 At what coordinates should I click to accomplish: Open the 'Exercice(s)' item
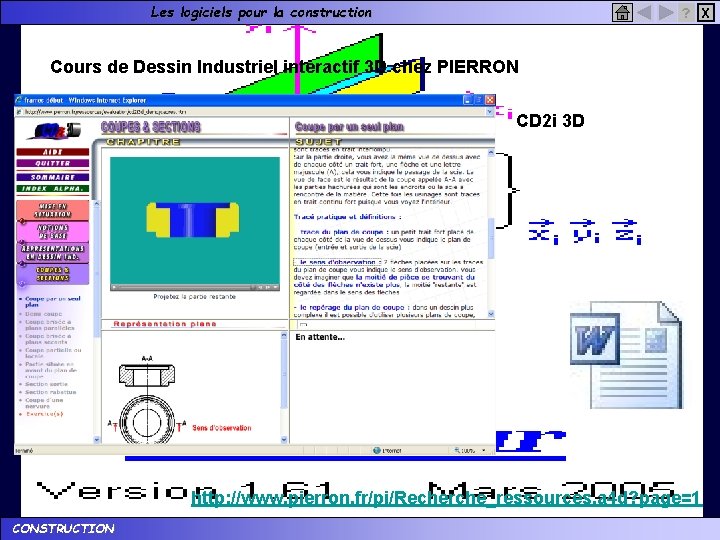tap(45, 414)
